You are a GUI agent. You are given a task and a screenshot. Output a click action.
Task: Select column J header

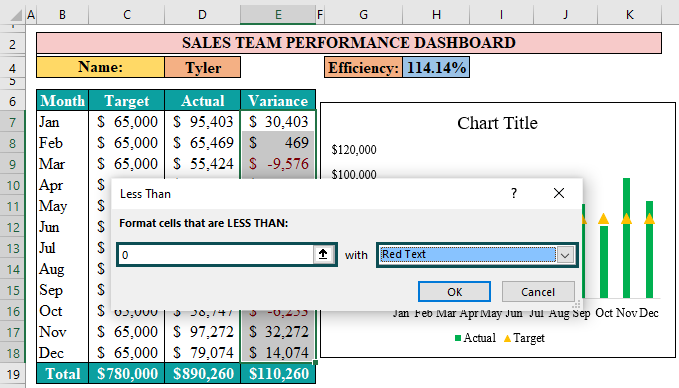tap(566, 15)
